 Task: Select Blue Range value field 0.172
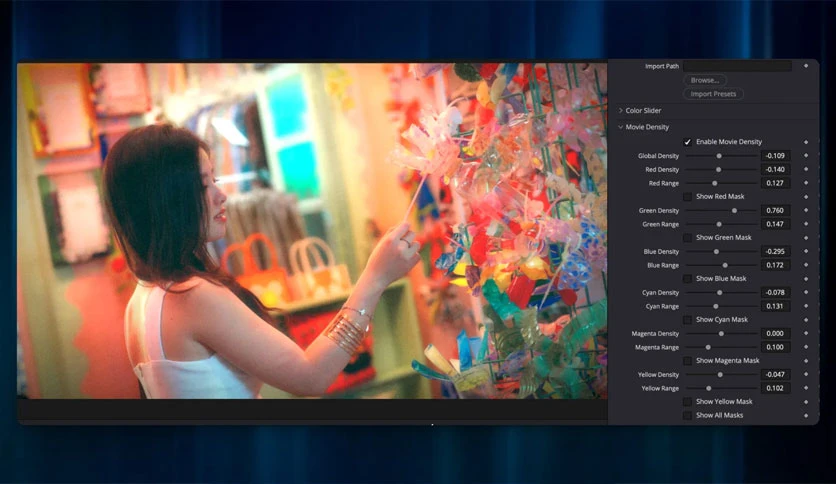pyautogui.click(x=775, y=265)
